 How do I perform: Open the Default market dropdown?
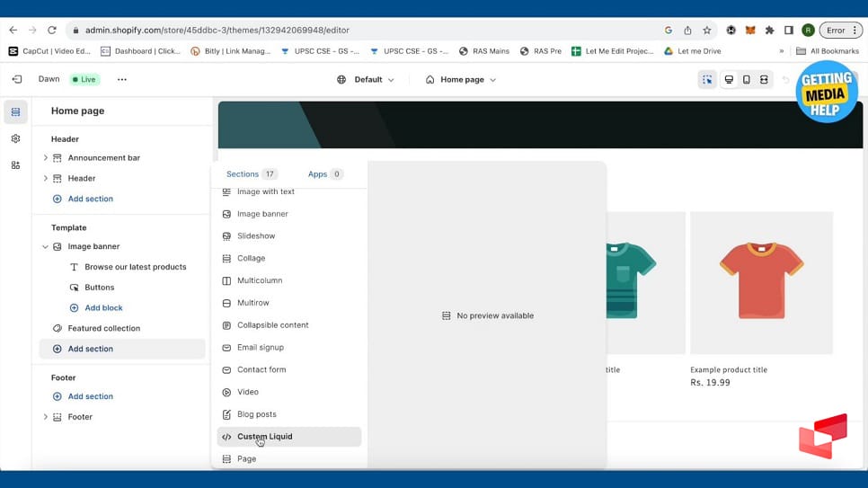click(x=366, y=80)
